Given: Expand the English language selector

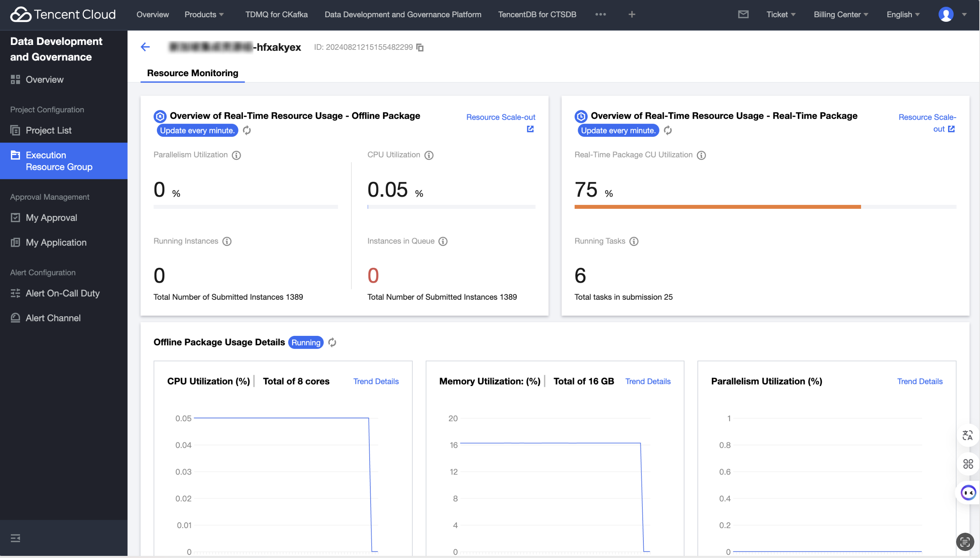Looking at the screenshot, I should pos(902,14).
